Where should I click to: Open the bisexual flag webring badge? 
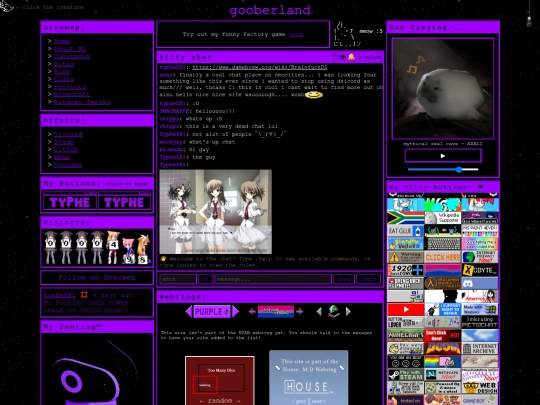276,312
